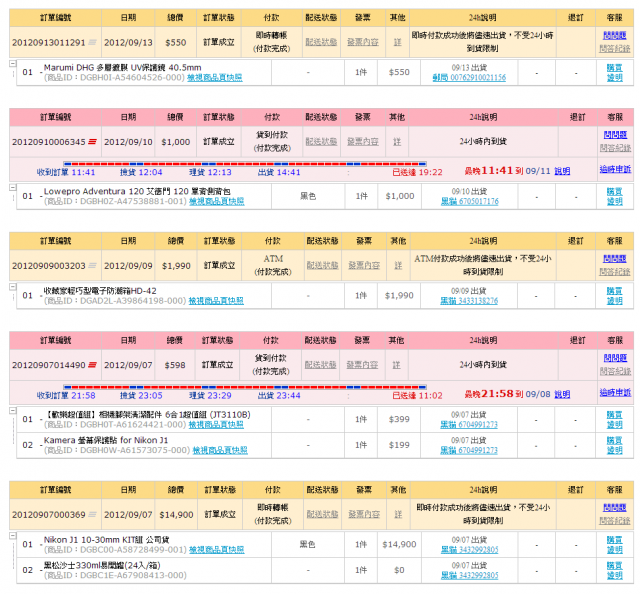Click 收到訂單 21:58 timestamp
This screenshot has height=594, width=640.
click(x=66, y=396)
